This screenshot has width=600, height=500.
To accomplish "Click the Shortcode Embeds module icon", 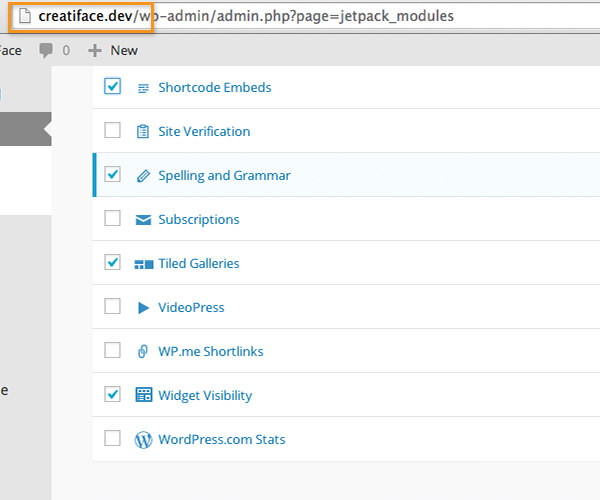I will 143,88.
